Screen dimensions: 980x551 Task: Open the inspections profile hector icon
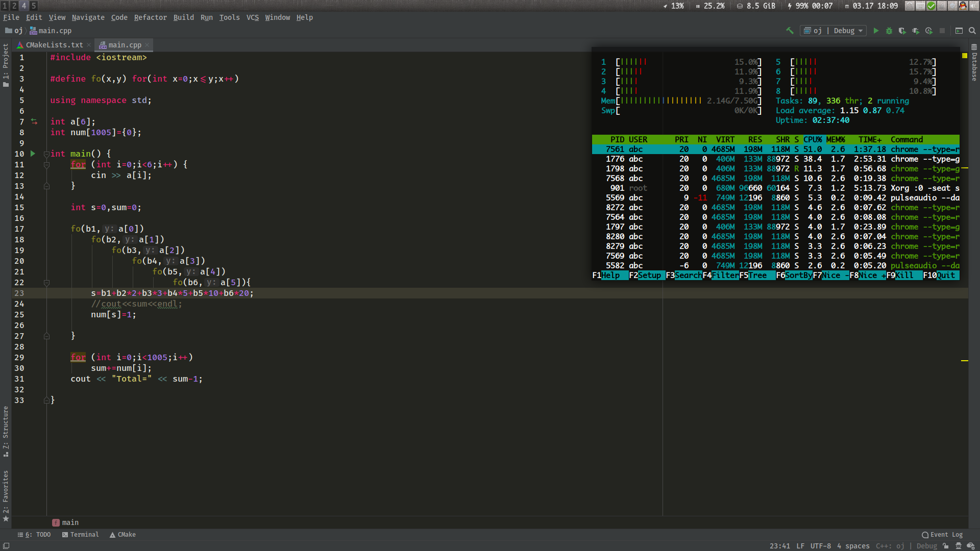point(959,546)
